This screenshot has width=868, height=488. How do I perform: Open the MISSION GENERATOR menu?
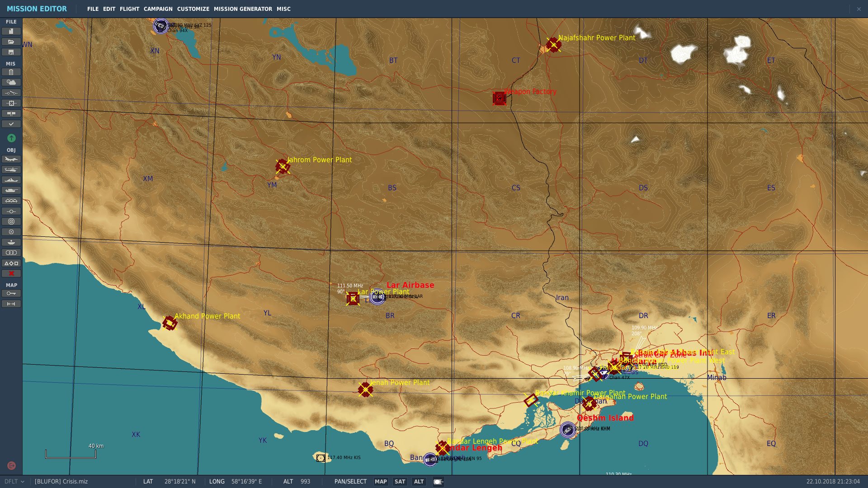click(243, 9)
